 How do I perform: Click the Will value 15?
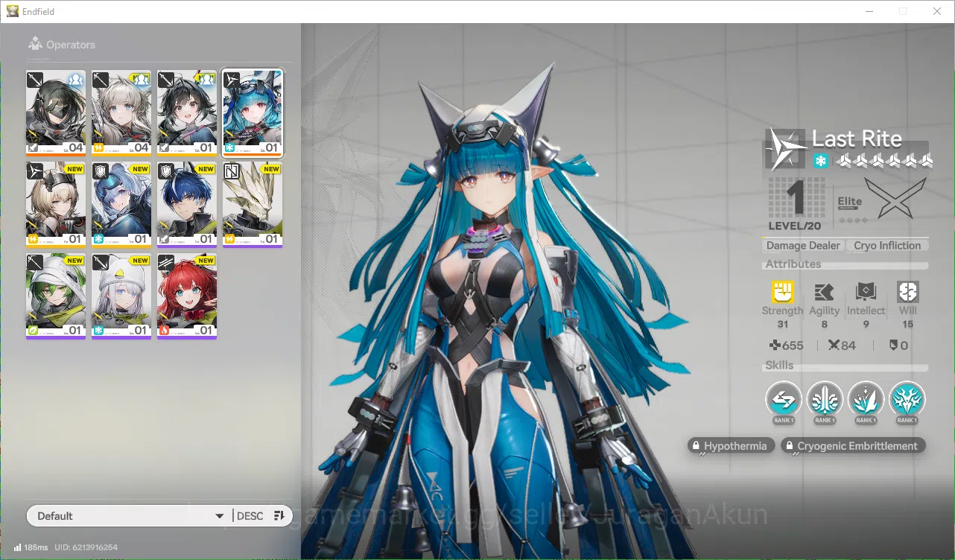pos(908,324)
